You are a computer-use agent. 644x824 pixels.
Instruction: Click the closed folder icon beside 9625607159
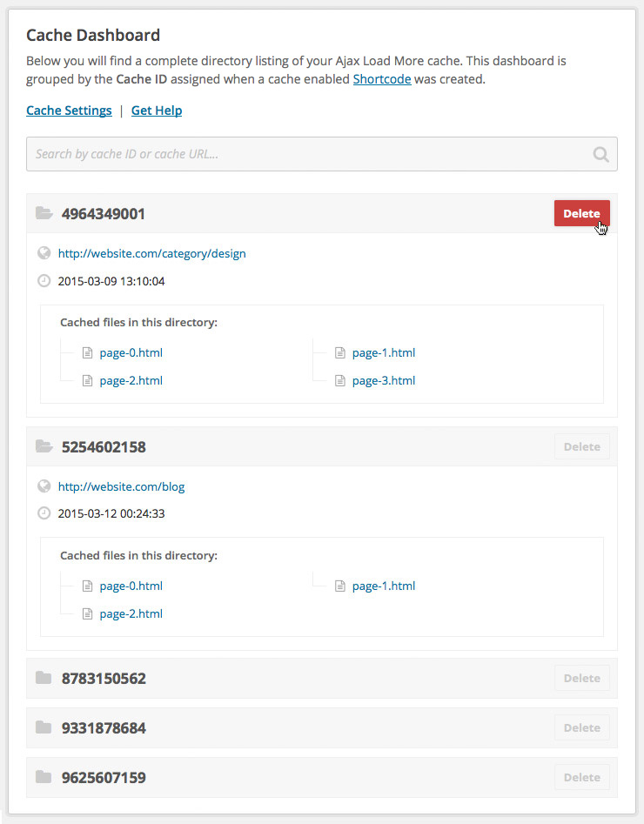point(44,777)
